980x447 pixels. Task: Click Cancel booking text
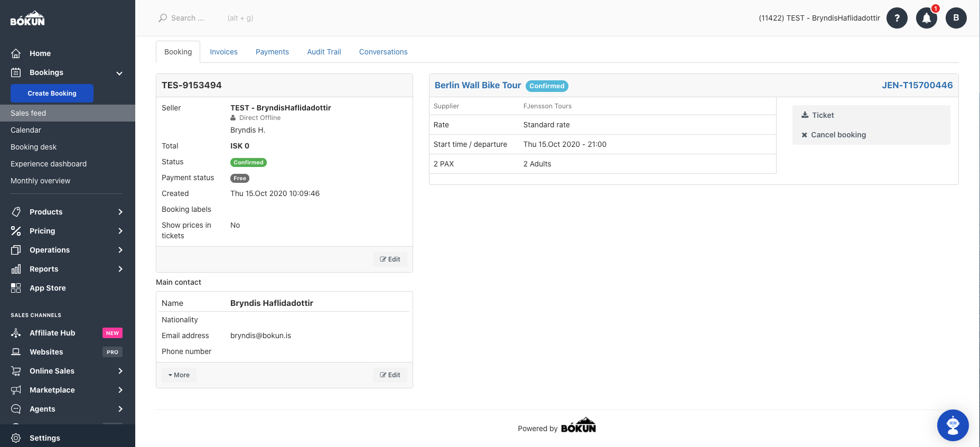pyautogui.click(x=838, y=135)
